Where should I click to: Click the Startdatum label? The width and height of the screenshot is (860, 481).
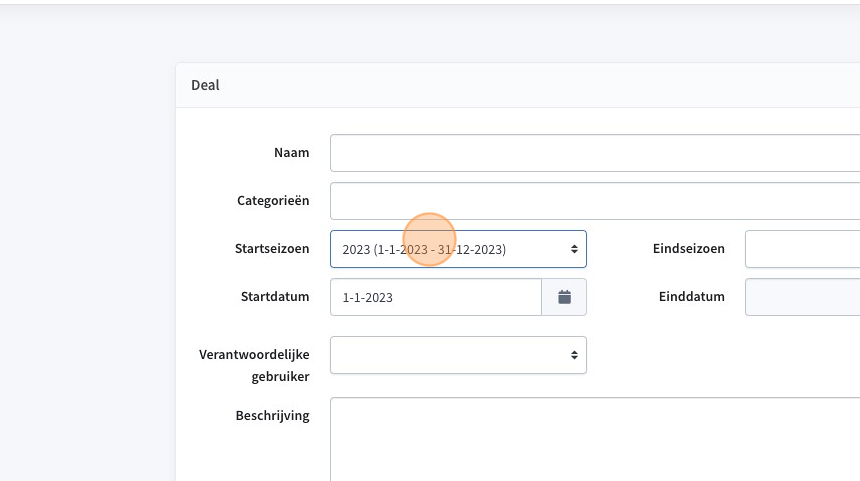(275, 297)
